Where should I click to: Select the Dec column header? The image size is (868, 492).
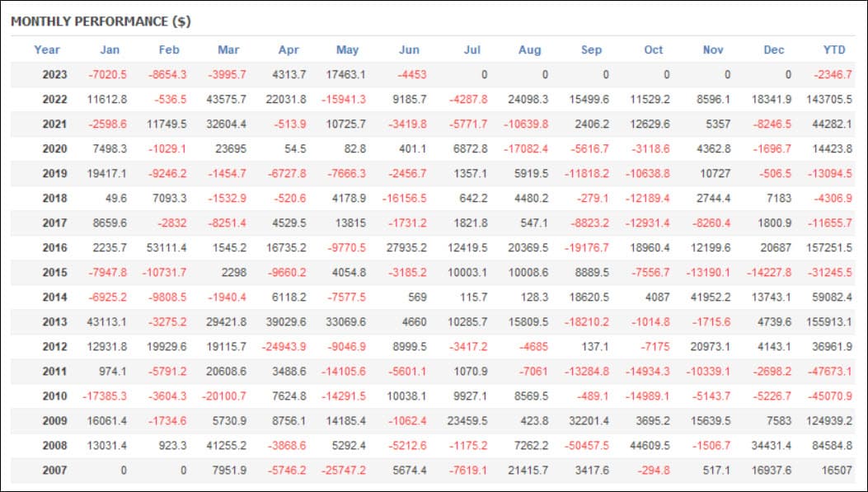(773, 49)
